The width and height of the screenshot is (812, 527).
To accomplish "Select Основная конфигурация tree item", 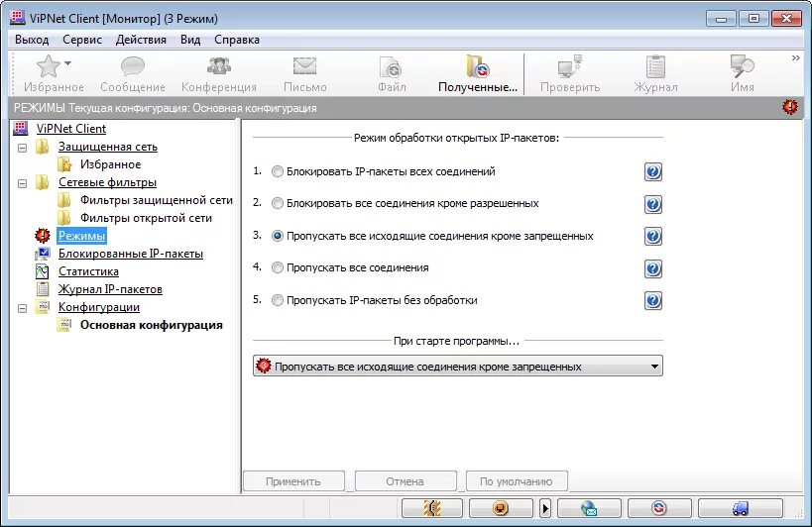I will [x=152, y=325].
